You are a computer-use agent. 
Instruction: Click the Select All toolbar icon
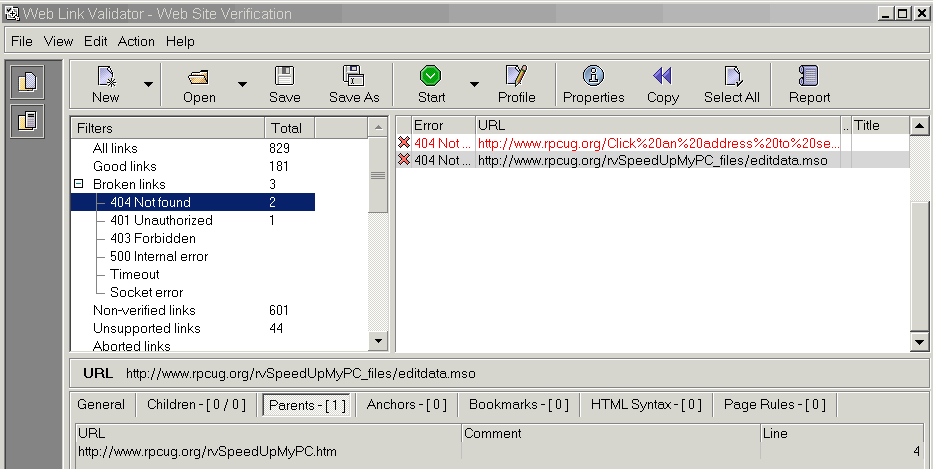[732, 76]
